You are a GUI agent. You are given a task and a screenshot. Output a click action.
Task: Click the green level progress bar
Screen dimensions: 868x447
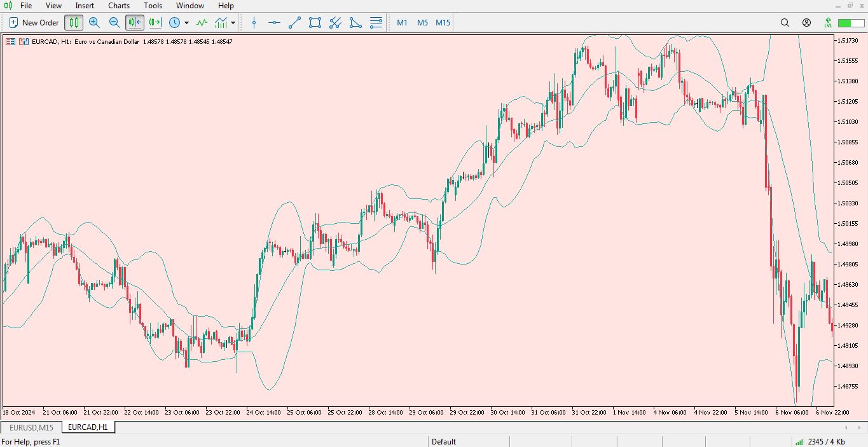point(851,23)
